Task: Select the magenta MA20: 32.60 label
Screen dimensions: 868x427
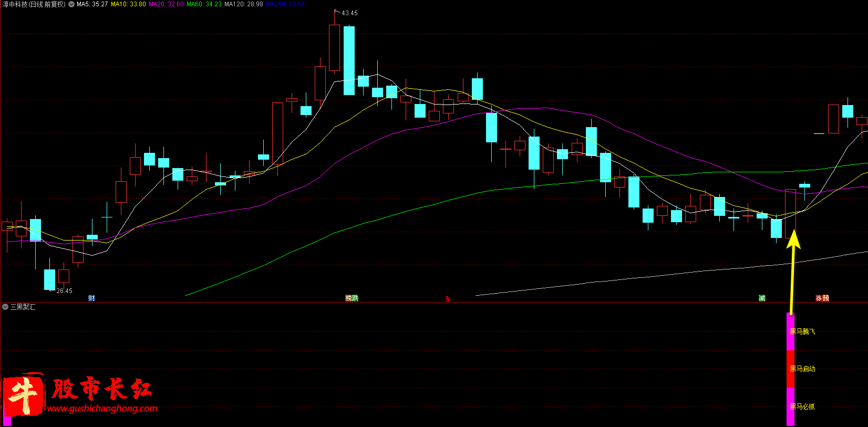Action: click(167, 4)
